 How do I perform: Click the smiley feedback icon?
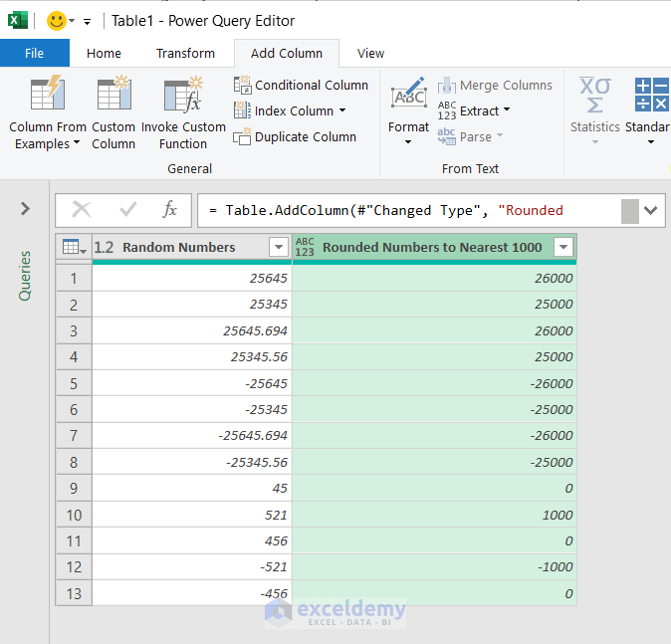click(57, 21)
